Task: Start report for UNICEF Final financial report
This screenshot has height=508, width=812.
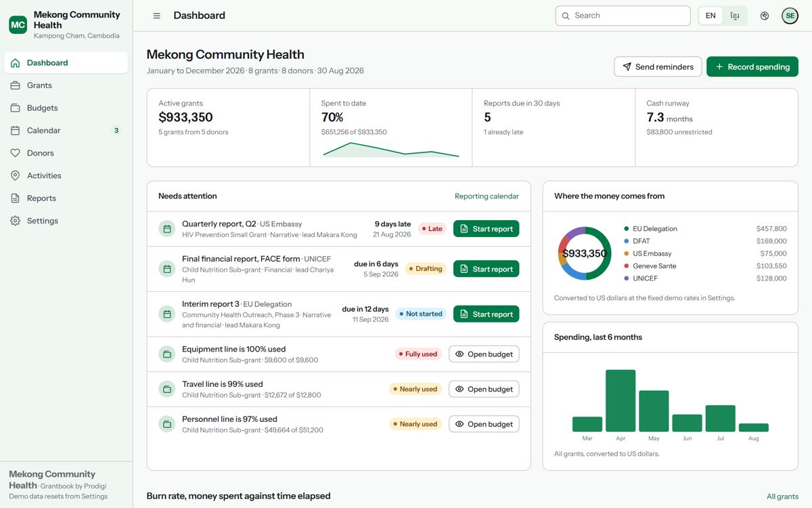Action: 486,269
